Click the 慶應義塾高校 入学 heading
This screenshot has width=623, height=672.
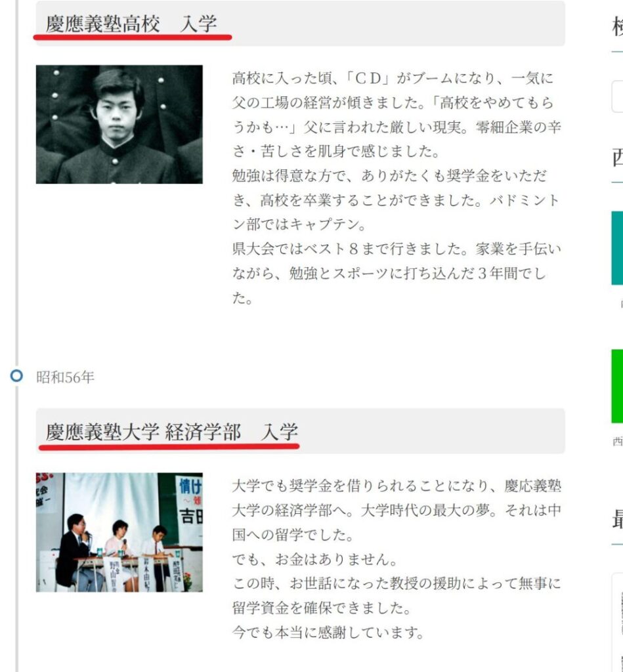pos(131,24)
